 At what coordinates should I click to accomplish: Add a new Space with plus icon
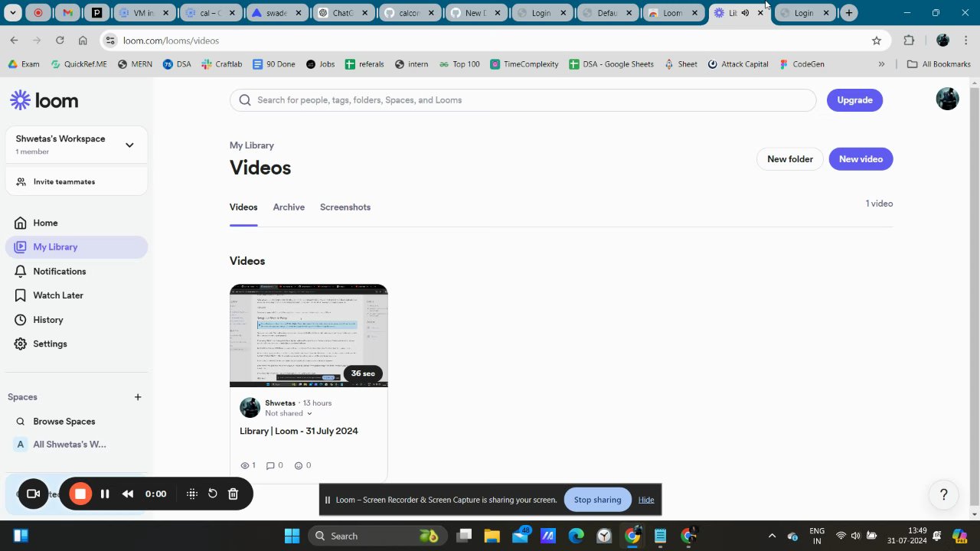pos(138,397)
